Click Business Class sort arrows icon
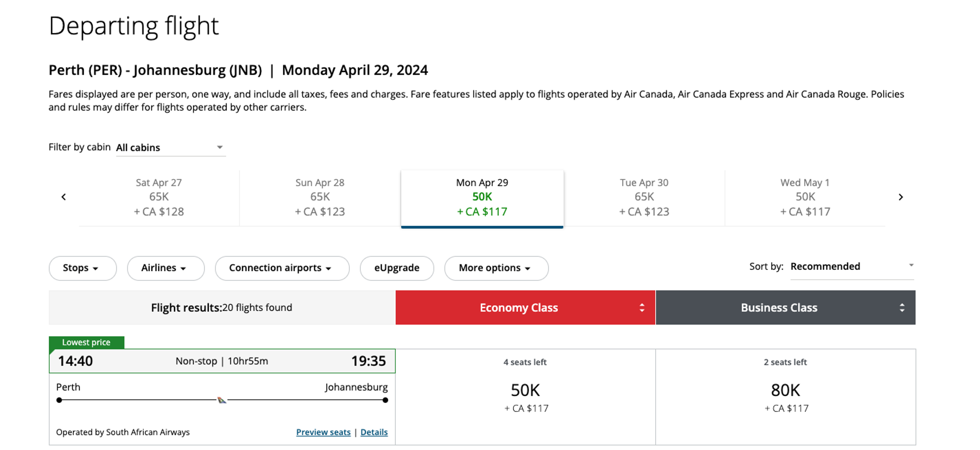The width and height of the screenshot is (980, 450). [x=902, y=307]
